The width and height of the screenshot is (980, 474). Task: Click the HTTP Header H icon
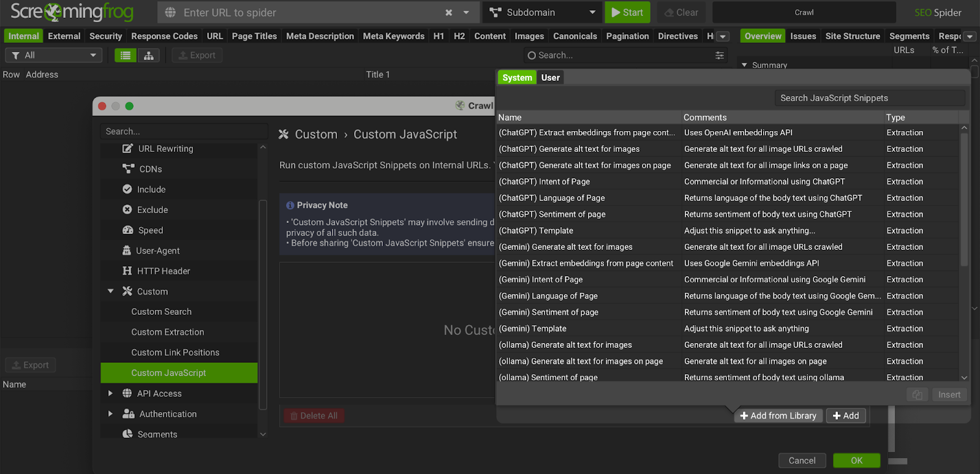point(127,271)
